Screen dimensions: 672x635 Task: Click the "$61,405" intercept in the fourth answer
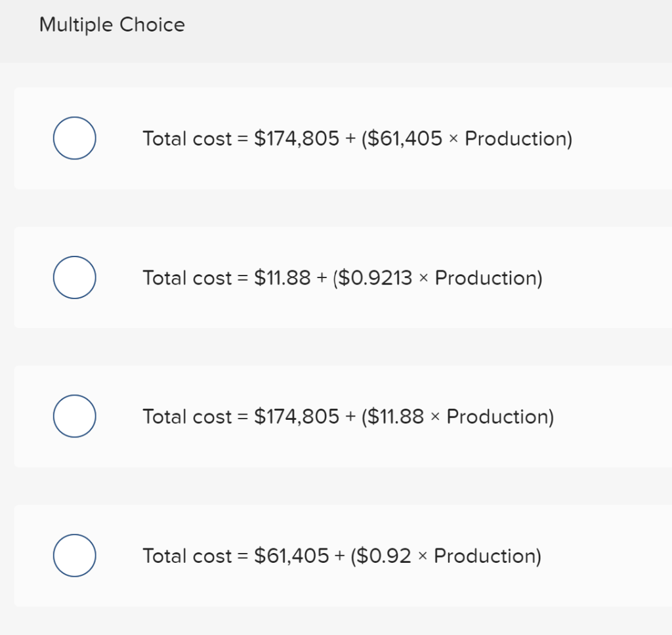pyautogui.click(x=291, y=556)
